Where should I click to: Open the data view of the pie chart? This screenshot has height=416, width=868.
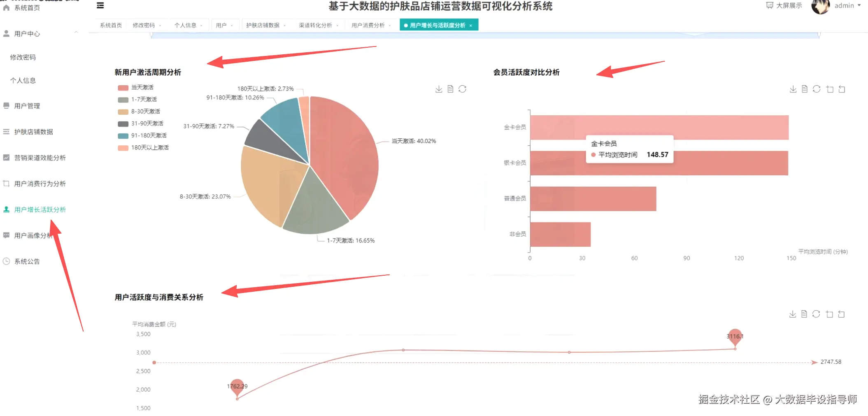click(450, 88)
